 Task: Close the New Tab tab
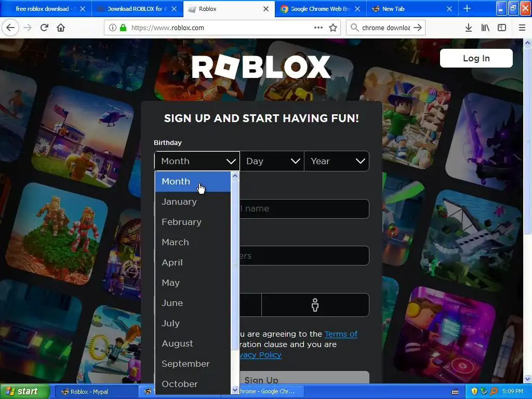pos(449,9)
